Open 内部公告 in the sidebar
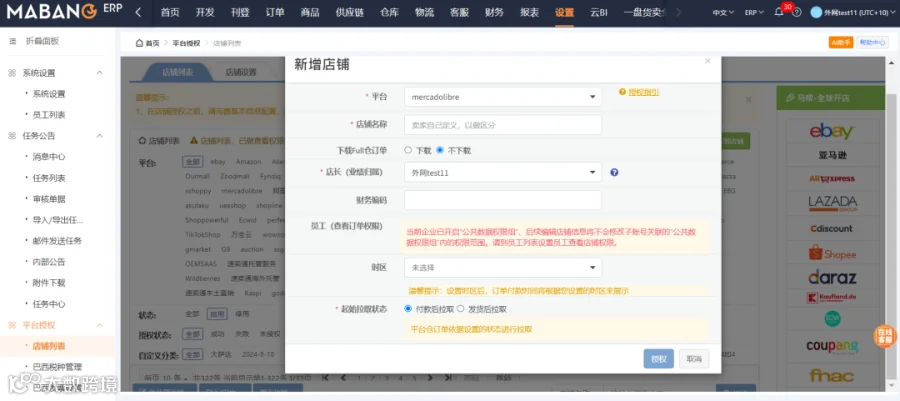The height and width of the screenshot is (401, 900). click(x=49, y=262)
